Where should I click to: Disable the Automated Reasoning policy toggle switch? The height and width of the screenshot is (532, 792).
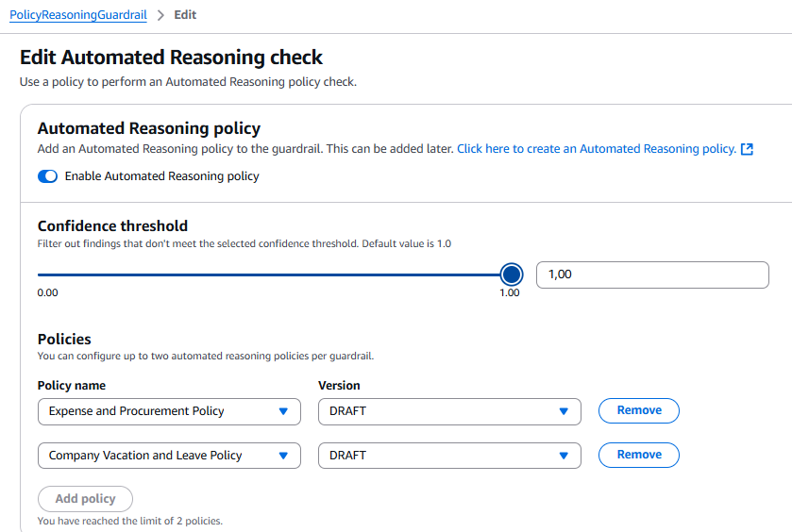pos(47,176)
